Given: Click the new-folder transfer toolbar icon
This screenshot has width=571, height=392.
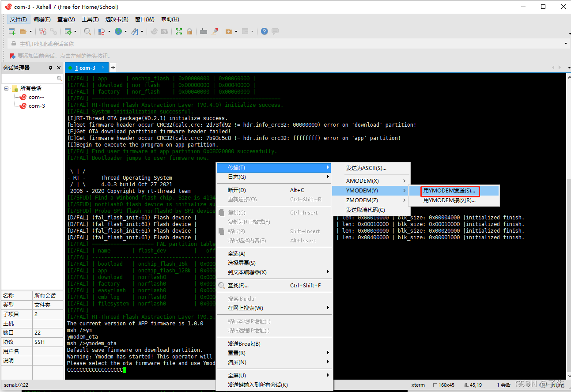Looking at the screenshot, I should 229,31.
